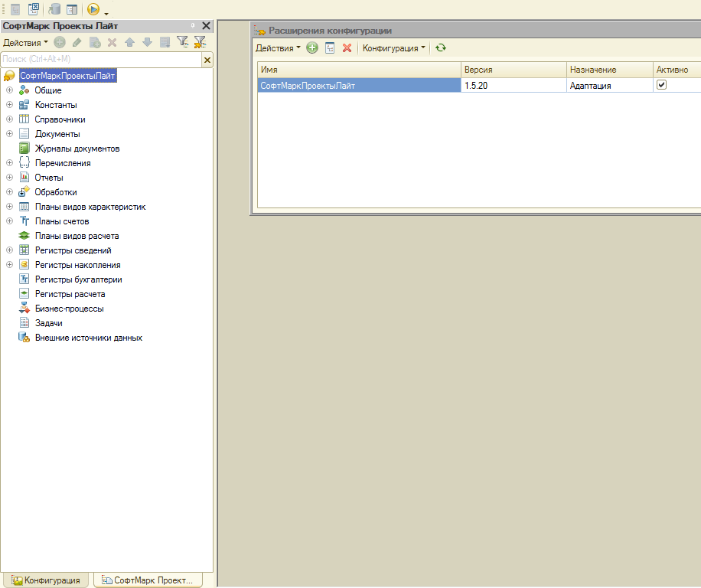Image resolution: width=701 pixels, height=588 pixels.
Task: Close the СофтМарк Проекты Лайт panel
Action: click(206, 26)
